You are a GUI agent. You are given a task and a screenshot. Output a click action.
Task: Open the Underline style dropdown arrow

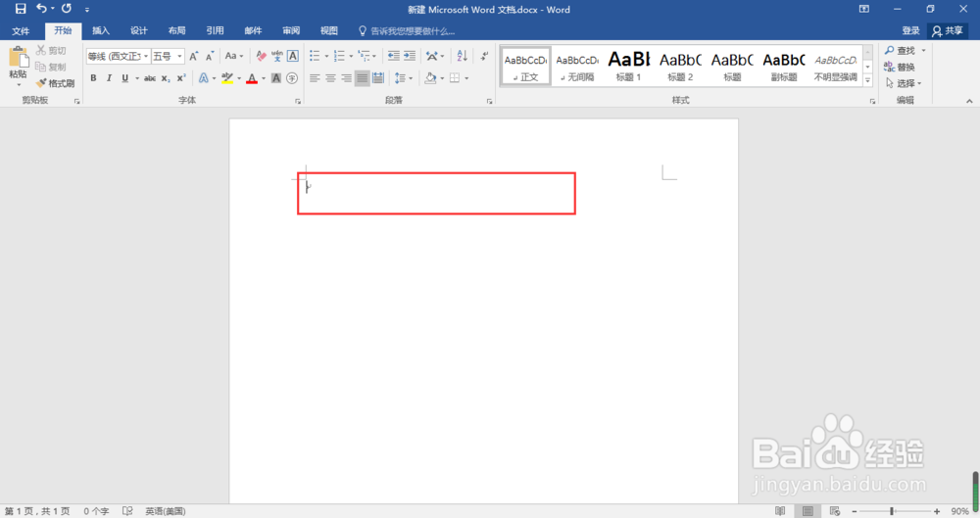point(137,78)
